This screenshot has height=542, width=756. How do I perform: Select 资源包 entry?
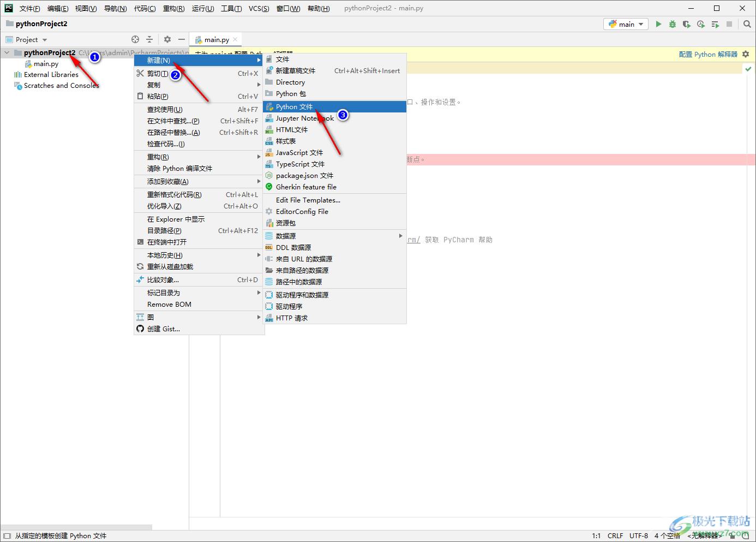pyautogui.click(x=335, y=223)
